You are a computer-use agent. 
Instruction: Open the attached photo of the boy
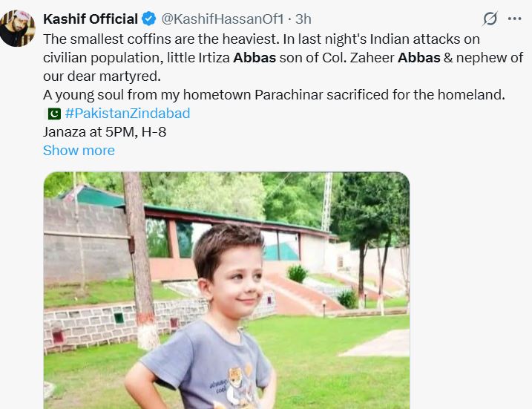(226, 297)
